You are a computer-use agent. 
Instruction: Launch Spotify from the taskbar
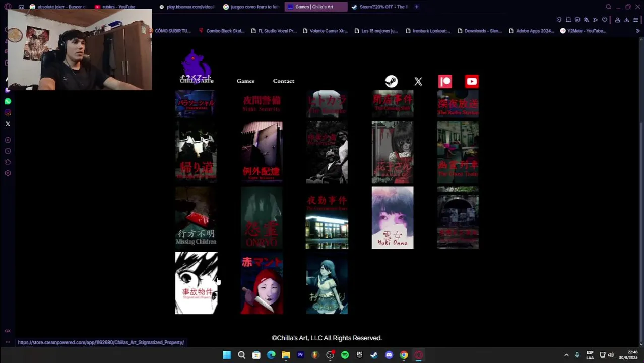[345, 355]
